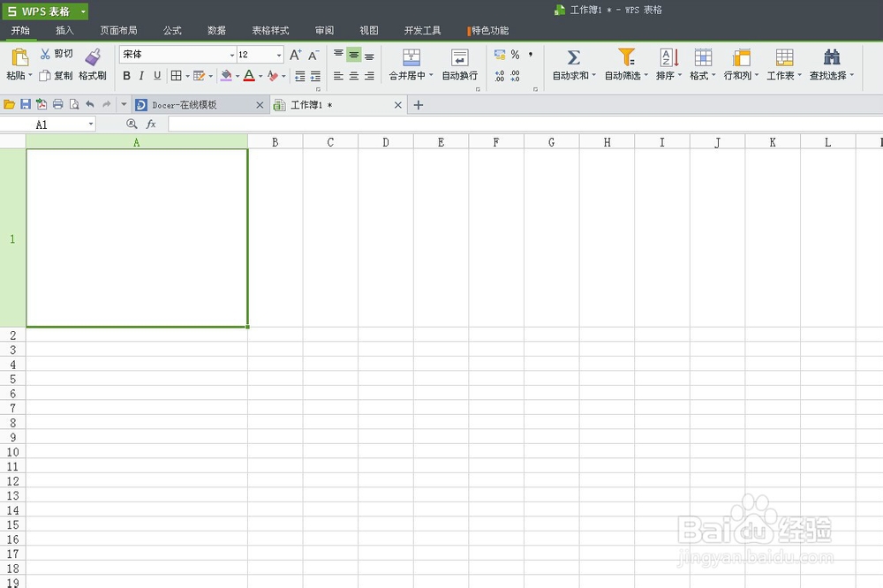
Task: Expand the AutoSum (自动求和) dropdown arrow
Action: [x=593, y=75]
